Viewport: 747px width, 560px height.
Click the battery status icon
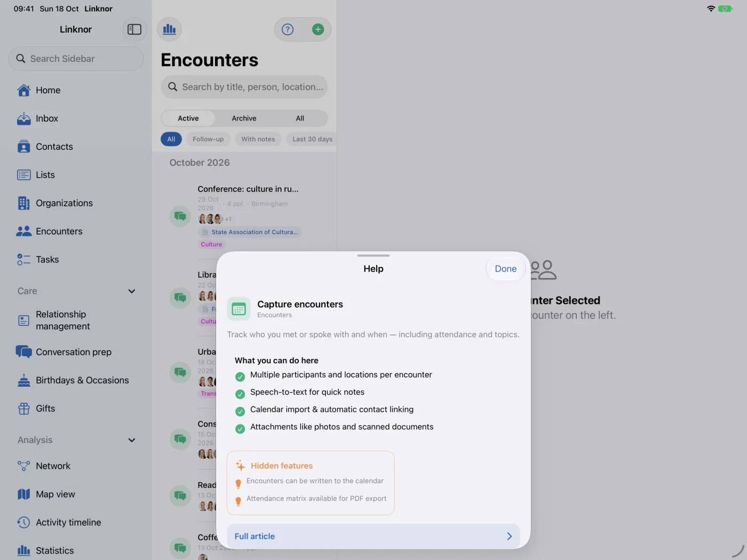click(725, 9)
